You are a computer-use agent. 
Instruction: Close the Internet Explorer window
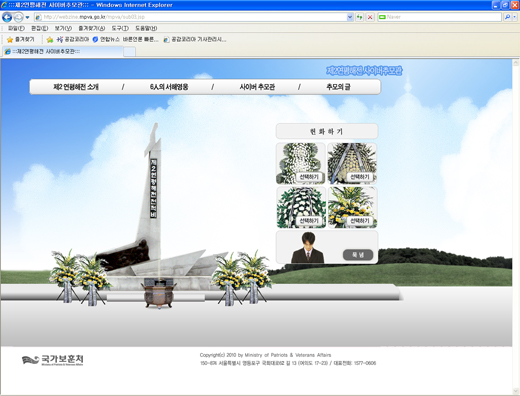[514, 5]
